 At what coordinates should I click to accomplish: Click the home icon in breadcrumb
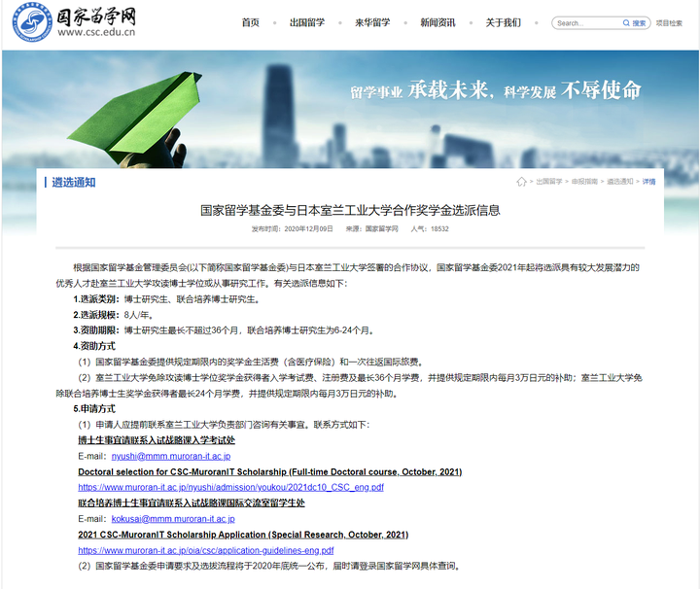(x=521, y=182)
